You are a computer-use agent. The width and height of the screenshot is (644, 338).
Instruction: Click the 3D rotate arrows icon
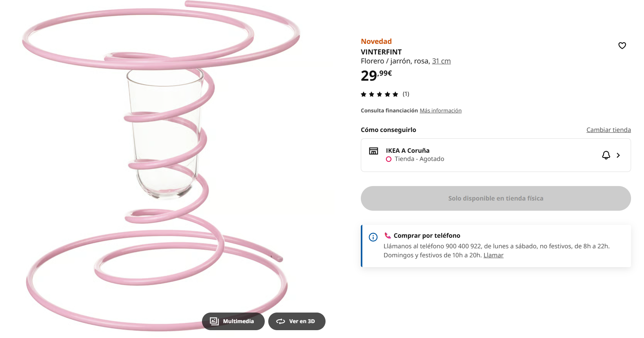coord(280,321)
